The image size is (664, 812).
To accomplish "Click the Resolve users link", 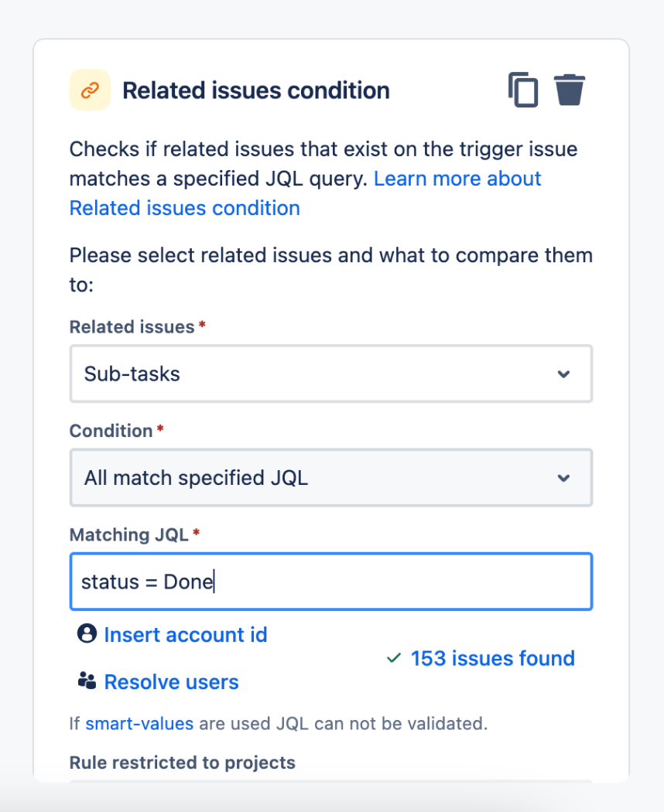I will click(171, 682).
